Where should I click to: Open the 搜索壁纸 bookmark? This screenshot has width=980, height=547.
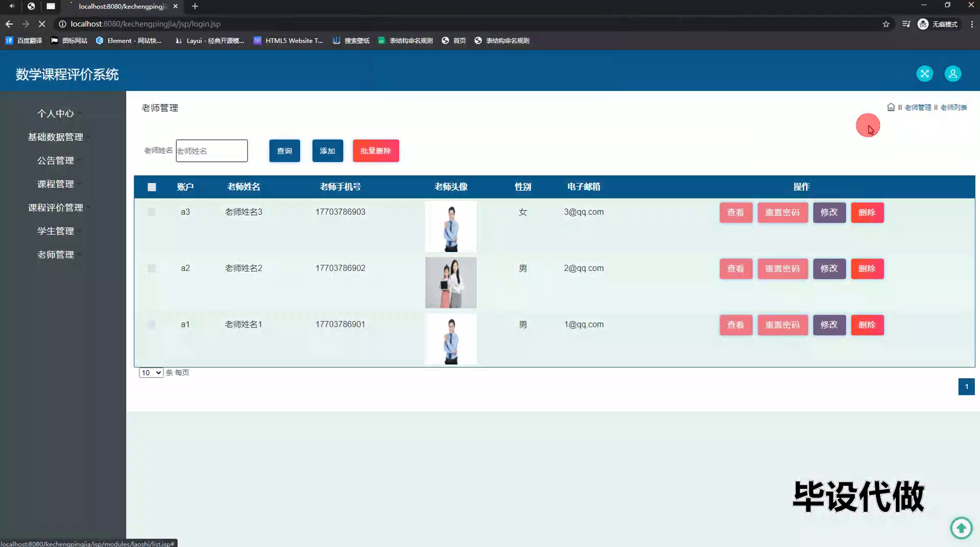pos(351,40)
